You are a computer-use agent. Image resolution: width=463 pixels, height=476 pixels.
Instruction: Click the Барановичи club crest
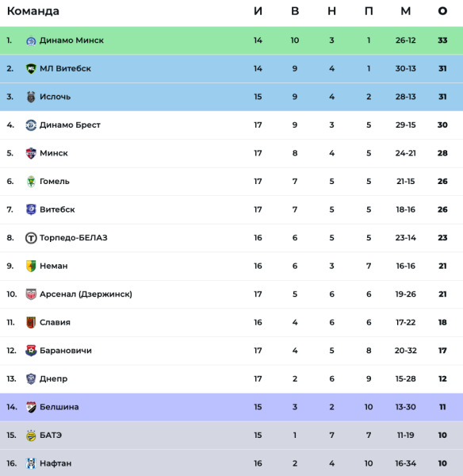tap(31, 351)
